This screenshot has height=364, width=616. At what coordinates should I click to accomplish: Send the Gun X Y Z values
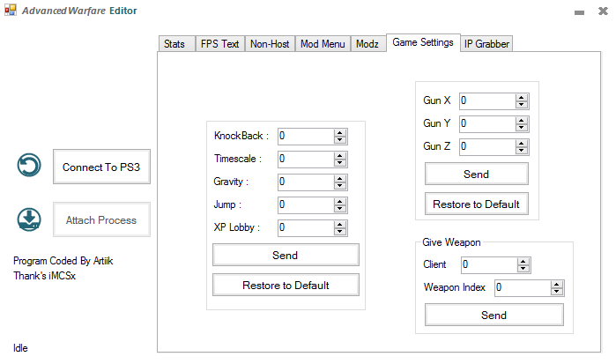[x=477, y=174]
